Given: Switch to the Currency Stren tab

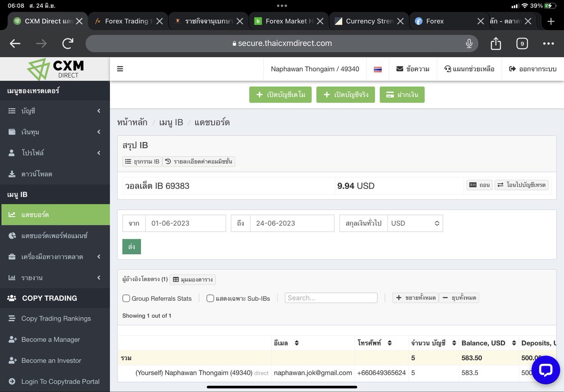Looking at the screenshot, I should [x=369, y=21].
